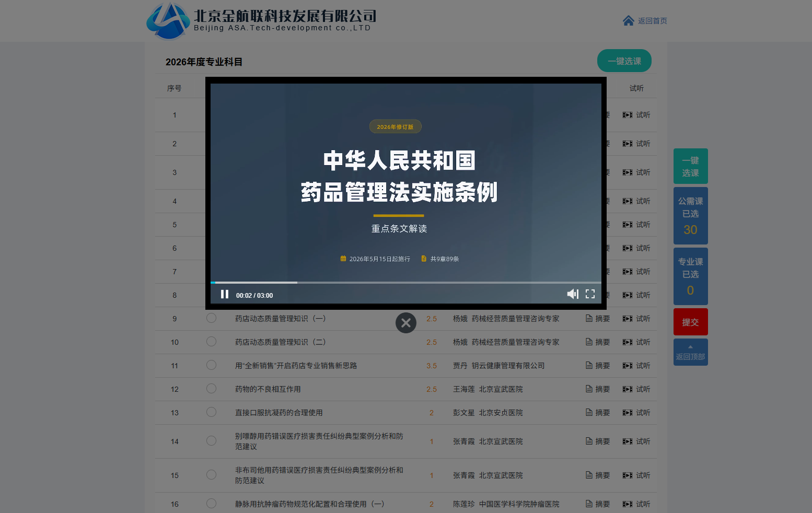This screenshot has width=812, height=513.
Task: Select radio button for course 11
Action: (x=211, y=365)
